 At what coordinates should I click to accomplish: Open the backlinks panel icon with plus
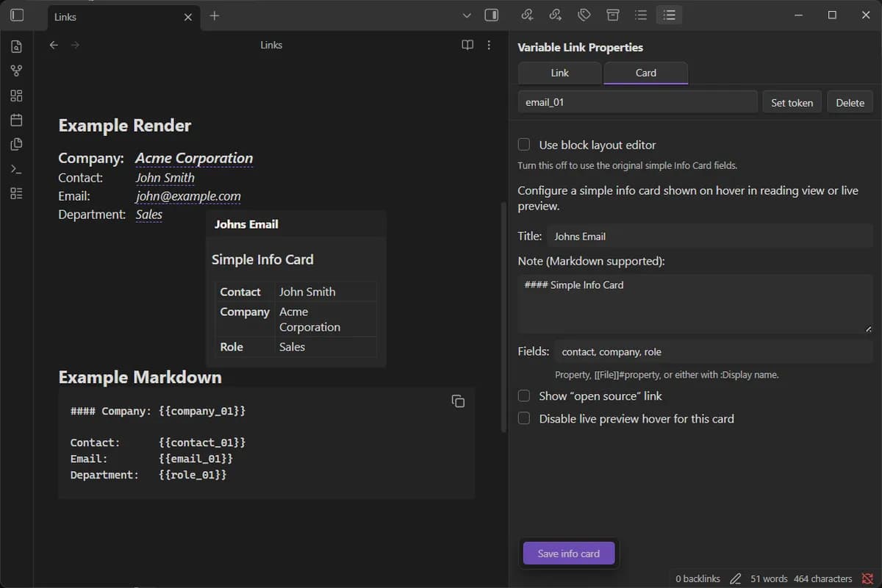pyautogui.click(x=527, y=15)
